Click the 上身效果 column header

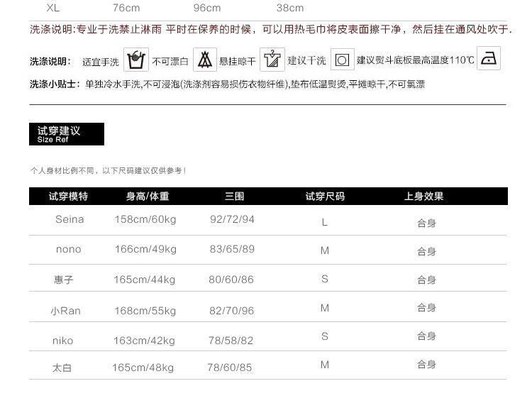tap(424, 197)
